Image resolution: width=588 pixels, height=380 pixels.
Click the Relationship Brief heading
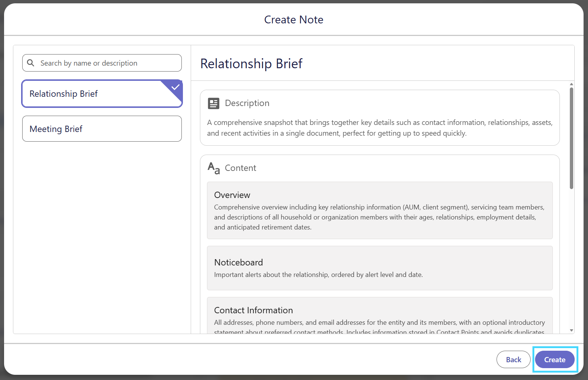[251, 64]
